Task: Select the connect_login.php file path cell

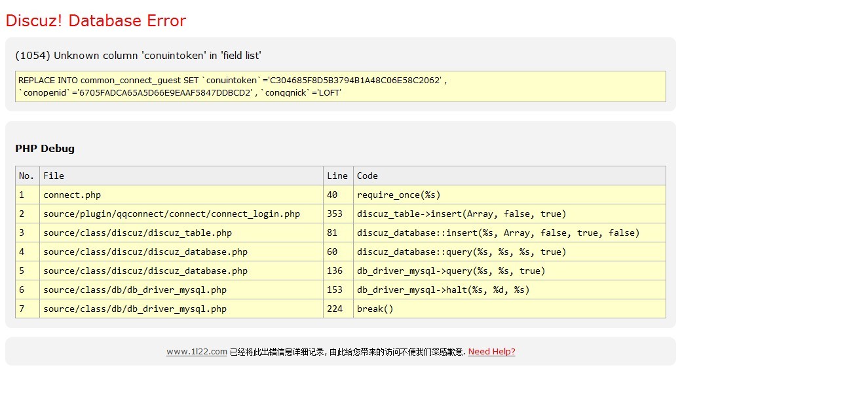Action: [172, 214]
